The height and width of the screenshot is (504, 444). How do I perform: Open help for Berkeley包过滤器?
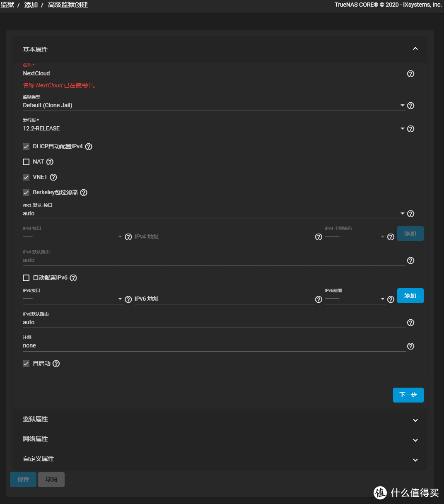point(84,192)
